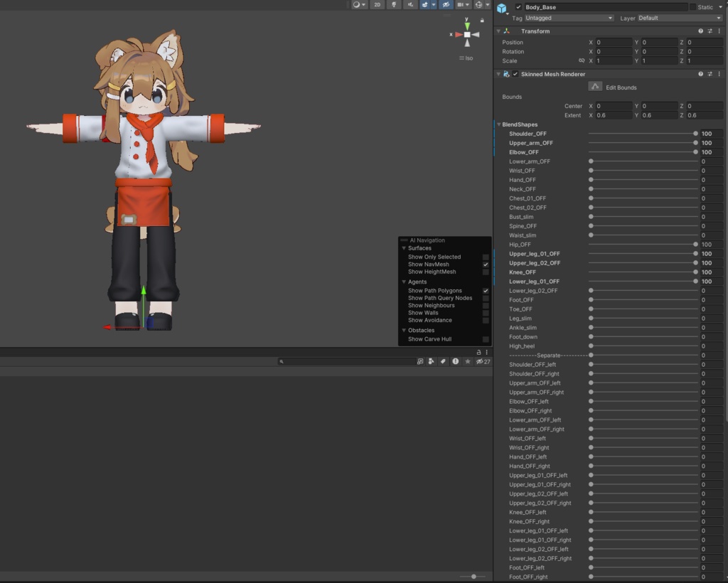Screen dimensions: 728x583
Task: Click the Position X value field
Action: pyautogui.click(x=614, y=42)
